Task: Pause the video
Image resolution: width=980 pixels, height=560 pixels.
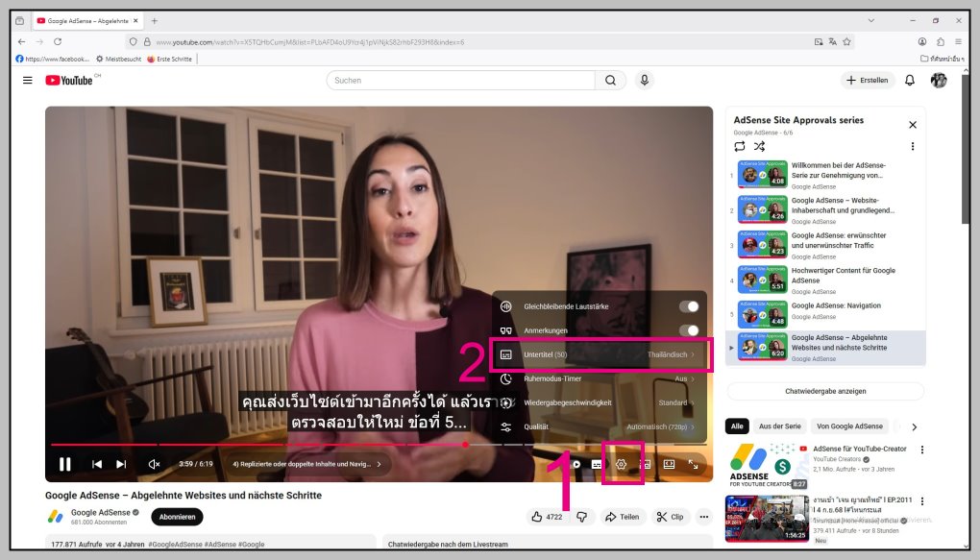Action: coord(64,464)
